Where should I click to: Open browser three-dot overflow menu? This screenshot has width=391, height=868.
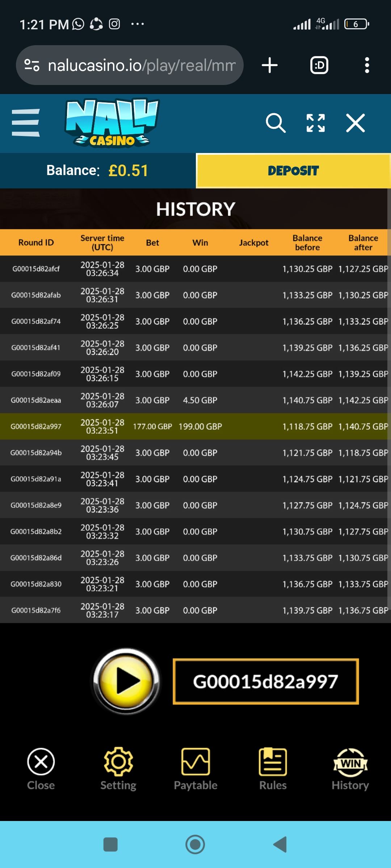pos(367,65)
